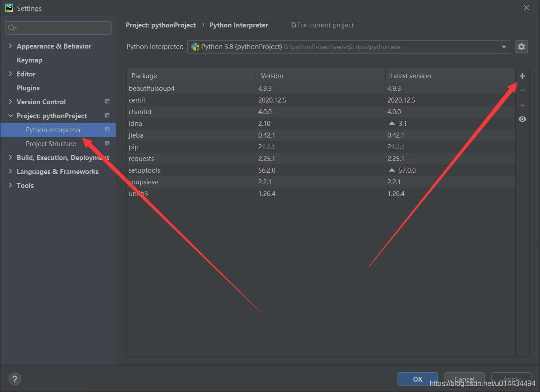Click project-level icon beside Project Structure

tap(108, 144)
